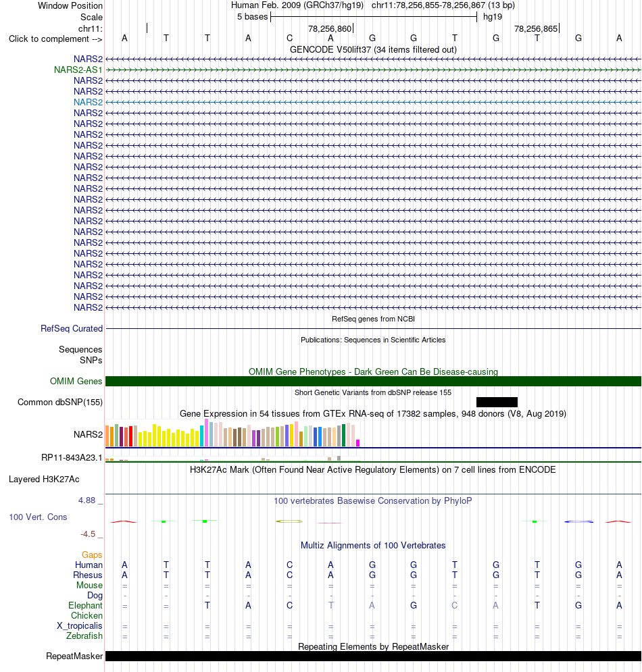642x672 pixels.
Task: Select the Zebrafish alignment row label
Action: coord(84,636)
